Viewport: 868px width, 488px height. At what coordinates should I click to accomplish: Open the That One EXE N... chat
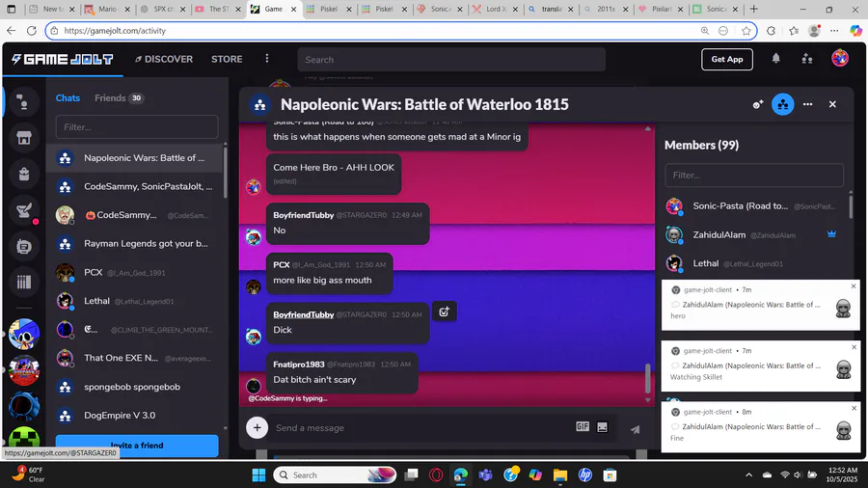pos(134,358)
